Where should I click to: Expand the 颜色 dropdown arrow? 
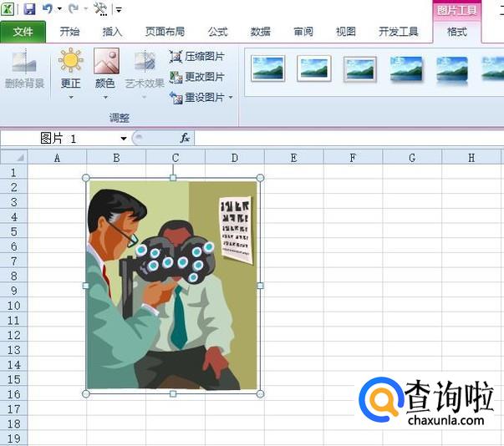(105, 97)
